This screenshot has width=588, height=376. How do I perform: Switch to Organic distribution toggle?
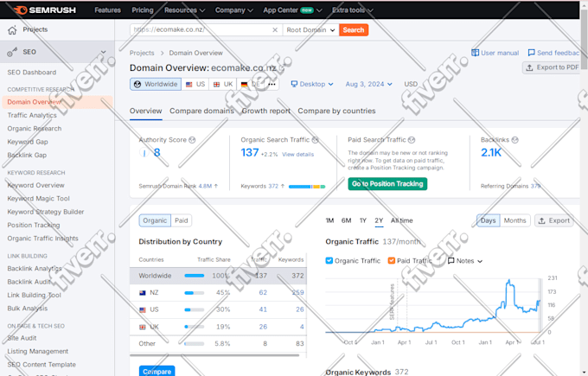(155, 220)
